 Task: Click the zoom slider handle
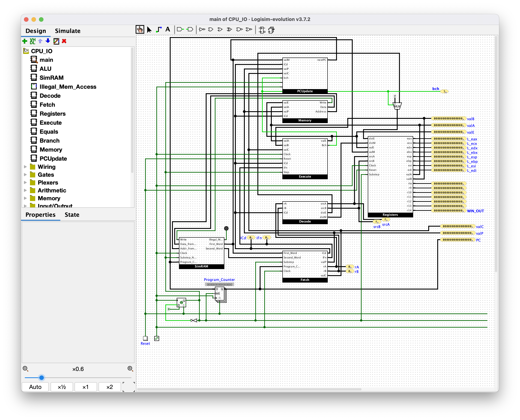42,377
